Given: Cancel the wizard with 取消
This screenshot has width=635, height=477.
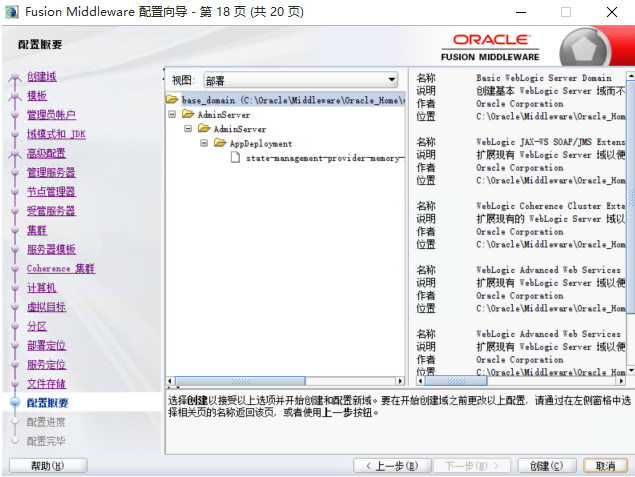Looking at the screenshot, I should pos(606,466).
